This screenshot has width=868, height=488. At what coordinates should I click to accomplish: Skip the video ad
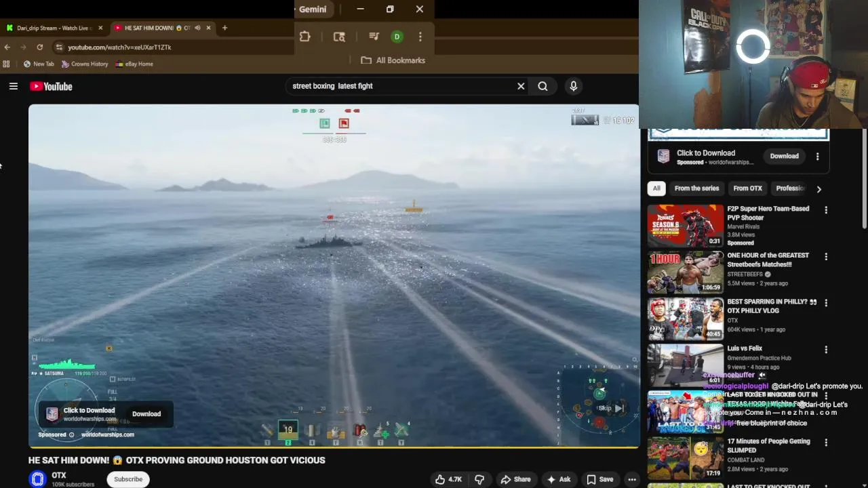610,408
